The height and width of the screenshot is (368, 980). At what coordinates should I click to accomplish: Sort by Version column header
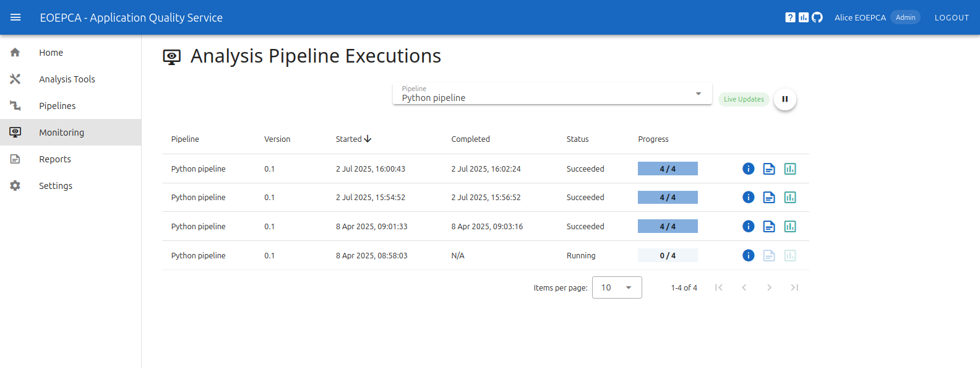pyautogui.click(x=277, y=139)
